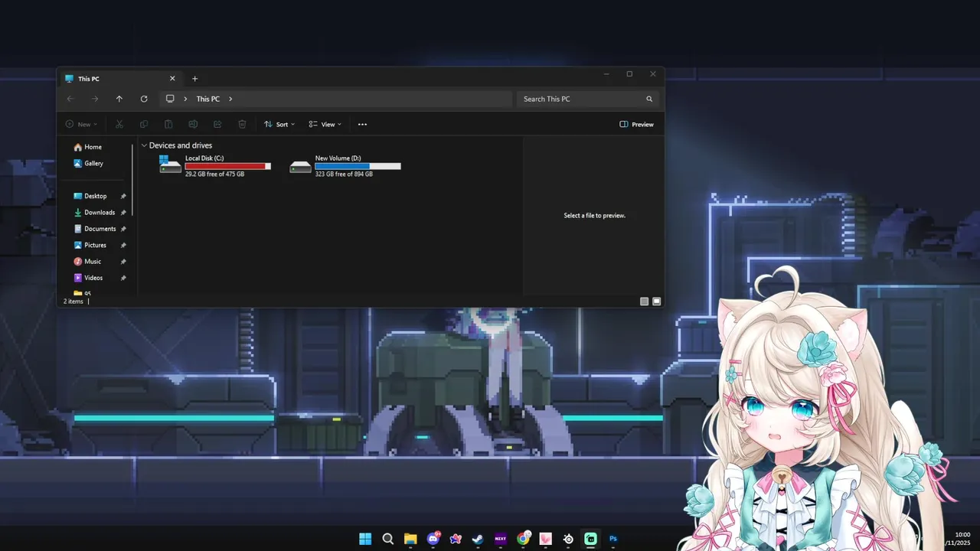The width and height of the screenshot is (980, 551).
Task: Click the monitor icon in the address bar
Action: (x=170, y=99)
